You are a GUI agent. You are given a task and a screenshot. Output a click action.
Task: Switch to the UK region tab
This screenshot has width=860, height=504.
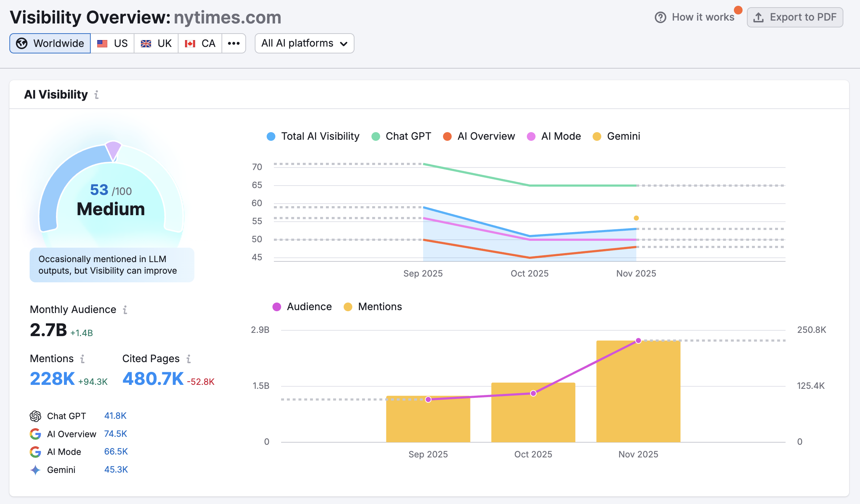[x=156, y=43]
